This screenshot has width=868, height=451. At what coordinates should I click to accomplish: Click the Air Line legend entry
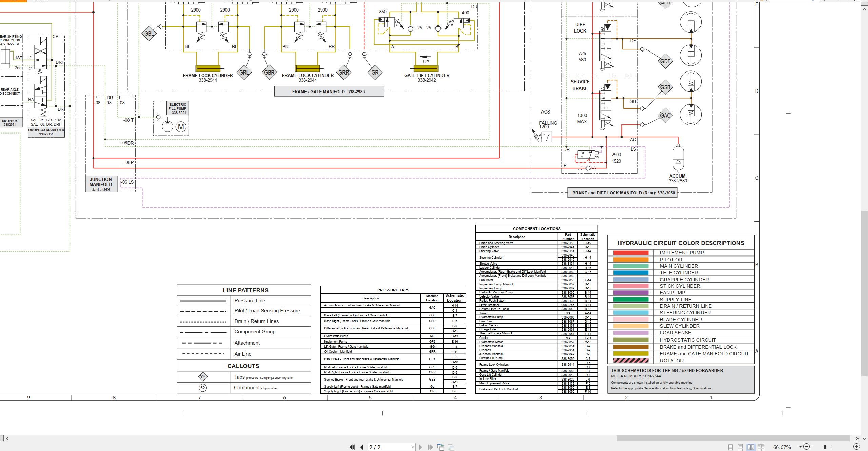click(x=243, y=354)
